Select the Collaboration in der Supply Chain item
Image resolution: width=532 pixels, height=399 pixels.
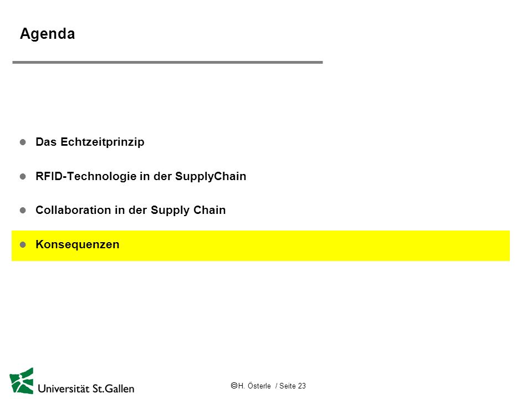click(x=131, y=211)
